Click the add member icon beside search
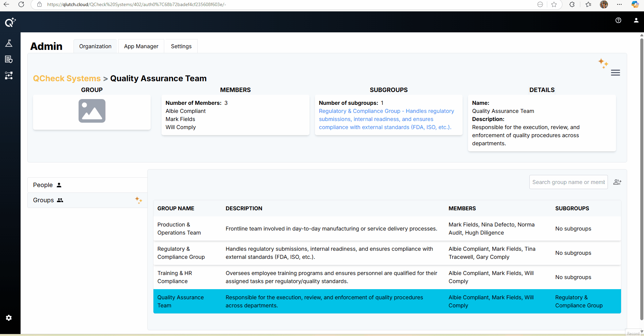The image size is (644, 336). pyautogui.click(x=617, y=182)
